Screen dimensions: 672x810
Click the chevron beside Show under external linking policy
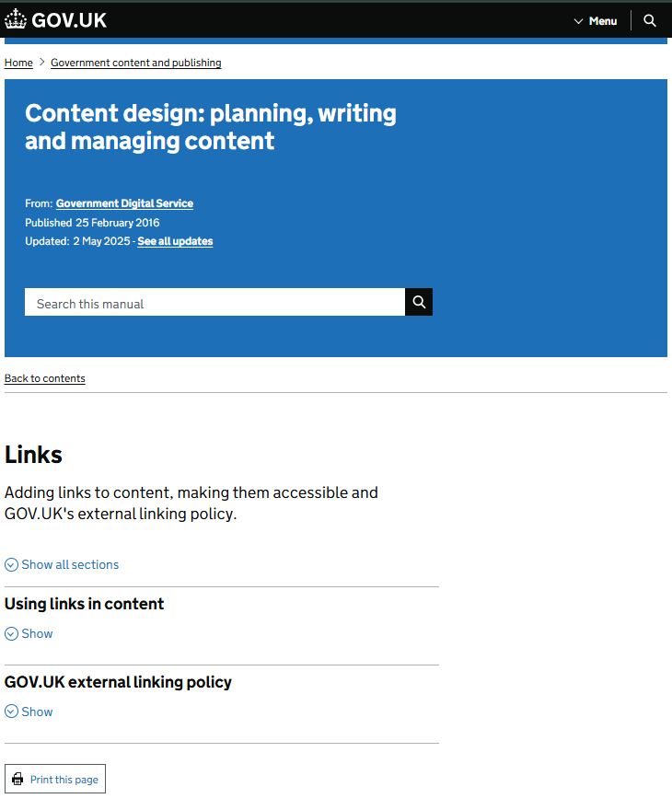[10, 711]
